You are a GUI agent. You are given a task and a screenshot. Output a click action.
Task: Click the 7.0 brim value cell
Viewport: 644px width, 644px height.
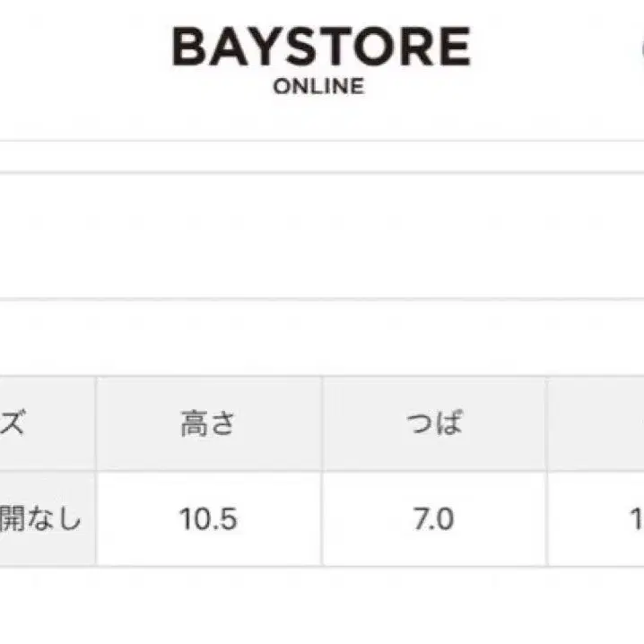coord(434,518)
